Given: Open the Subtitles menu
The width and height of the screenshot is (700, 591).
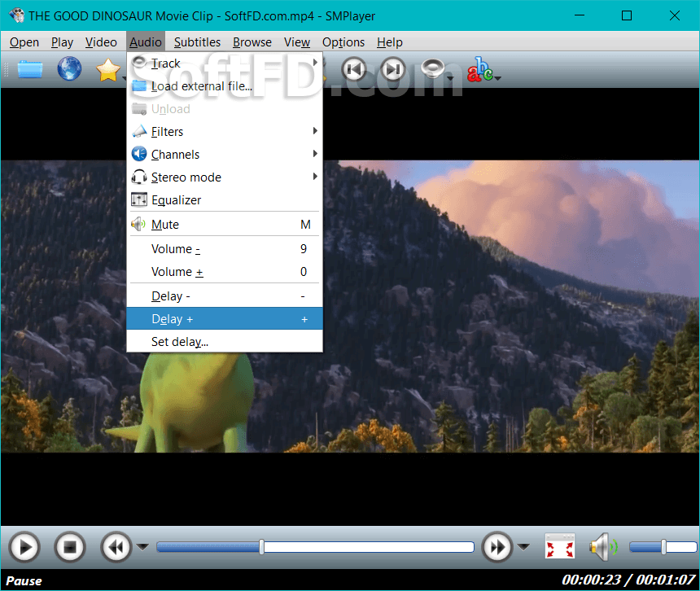Looking at the screenshot, I should tap(197, 42).
